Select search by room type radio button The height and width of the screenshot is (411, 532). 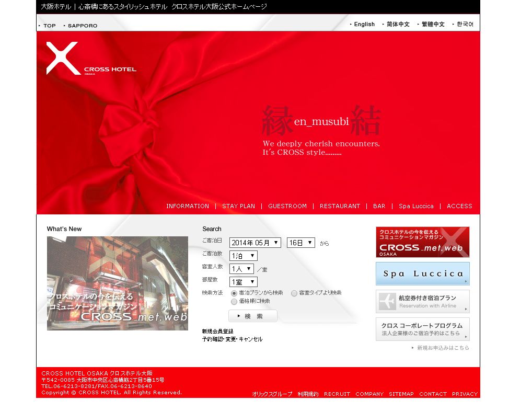coord(294,293)
